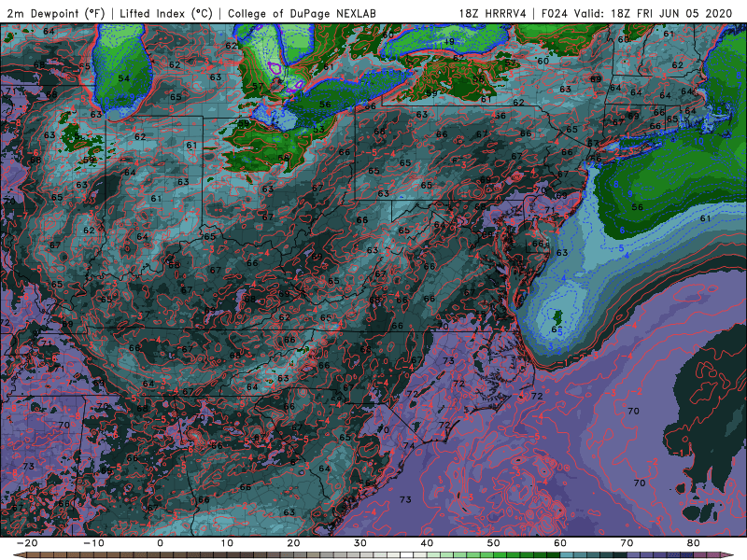Click the '70' tick label under the map
Image resolution: width=747 pixels, height=560 pixels.
click(x=627, y=543)
